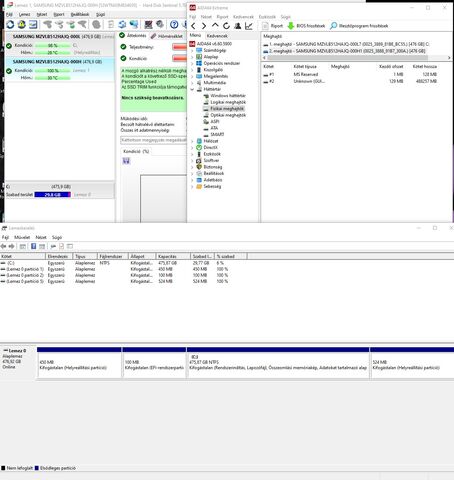Click the Kondíció red progress bar in overview
454x480 pixels.
(179, 58)
